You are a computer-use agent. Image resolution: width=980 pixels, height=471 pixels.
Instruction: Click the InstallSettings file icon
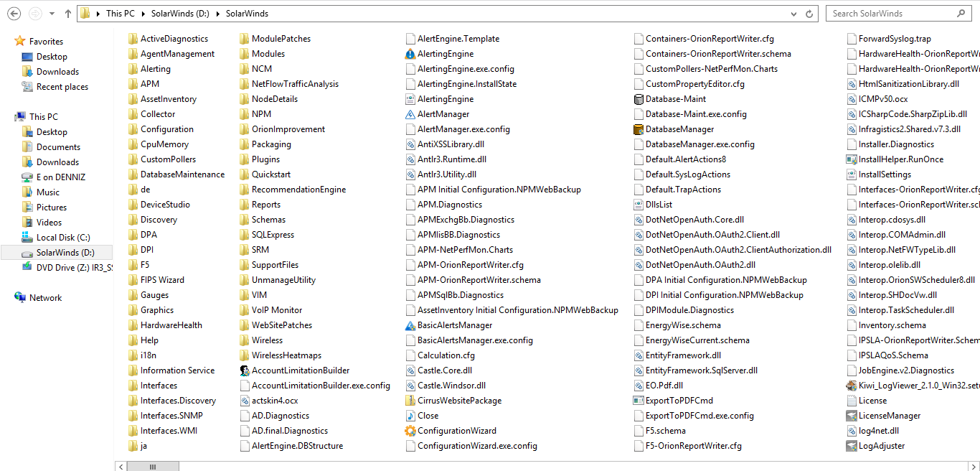[x=852, y=174]
